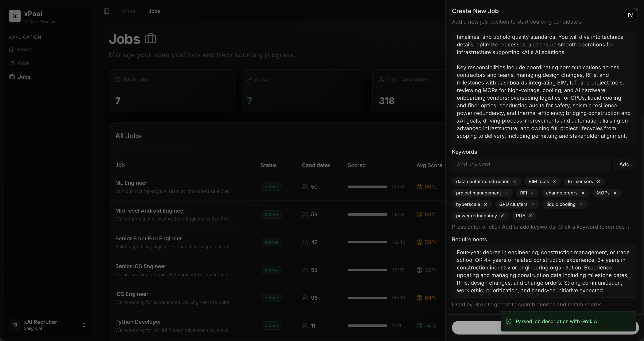Toggle the sidebar panel icon
This screenshot has width=644, height=341.
(107, 11)
